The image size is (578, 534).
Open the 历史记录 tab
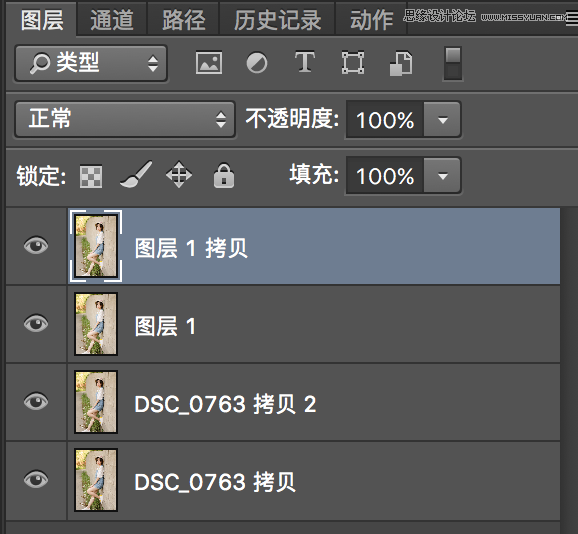(x=277, y=19)
